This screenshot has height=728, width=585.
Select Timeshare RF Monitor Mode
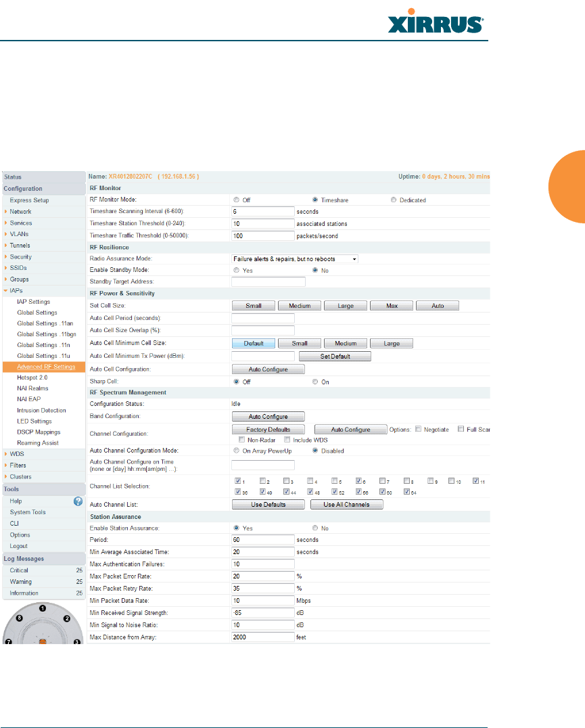pyautogui.click(x=315, y=200)
